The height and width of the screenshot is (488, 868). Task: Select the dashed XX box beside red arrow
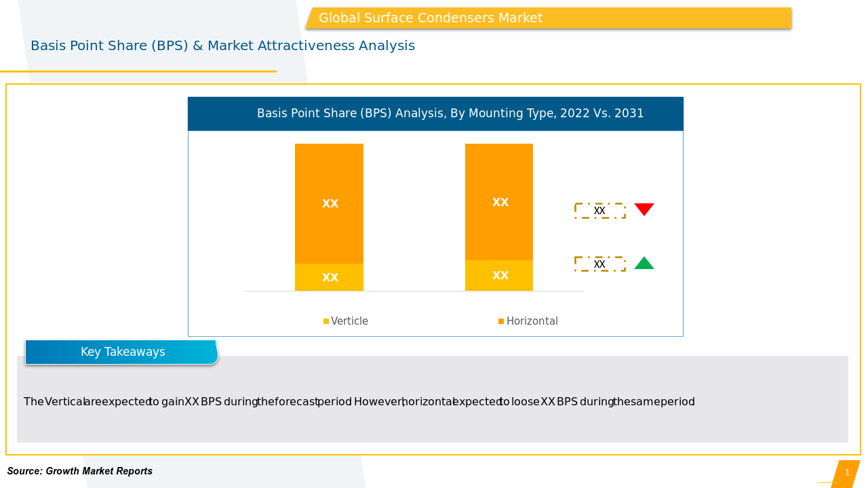[599, 211]
